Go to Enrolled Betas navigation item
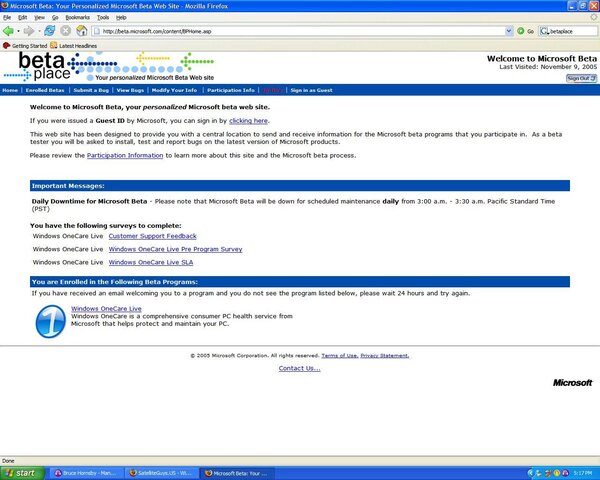 click(x=45, y=90)
